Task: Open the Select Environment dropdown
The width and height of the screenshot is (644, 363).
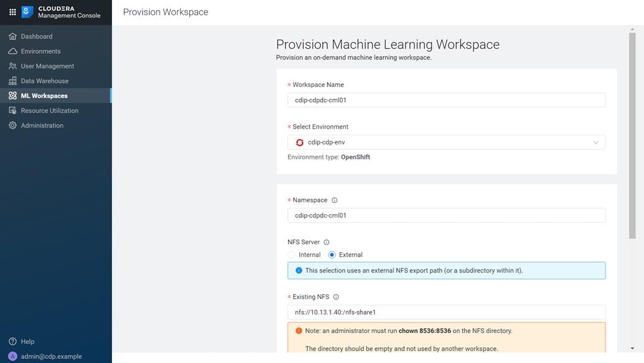Action: coord(446,142)
